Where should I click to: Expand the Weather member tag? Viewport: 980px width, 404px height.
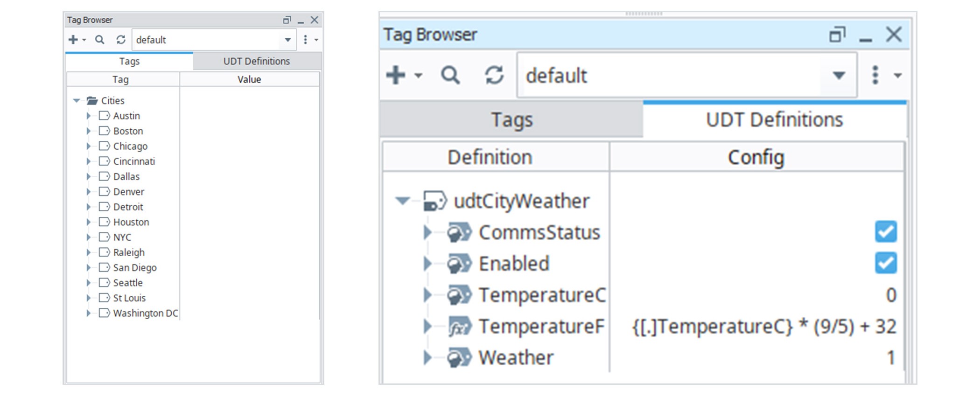point(427,358)
